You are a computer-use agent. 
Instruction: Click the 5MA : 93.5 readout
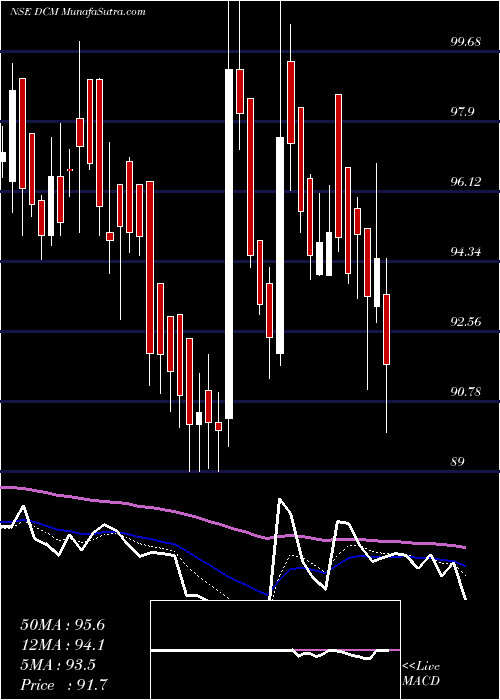[x=58, y=665]
